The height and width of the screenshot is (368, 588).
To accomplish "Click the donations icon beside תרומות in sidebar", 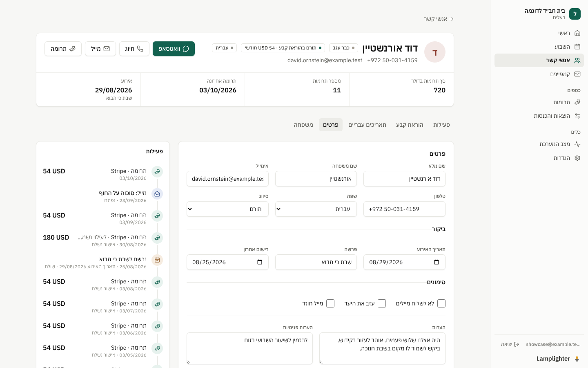I will pos(577,102).
